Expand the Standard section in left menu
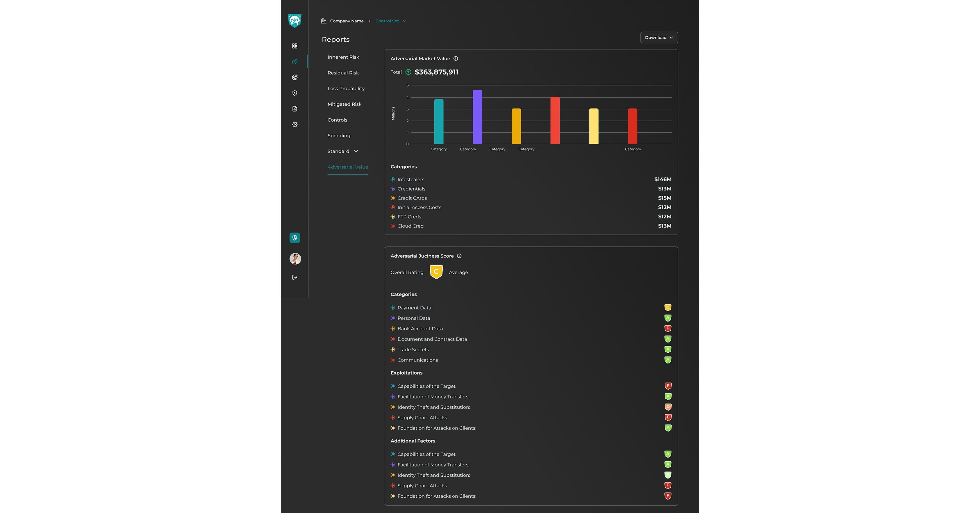Image resolution: width=980 pixels, height=513 pixels. point(342,151)
